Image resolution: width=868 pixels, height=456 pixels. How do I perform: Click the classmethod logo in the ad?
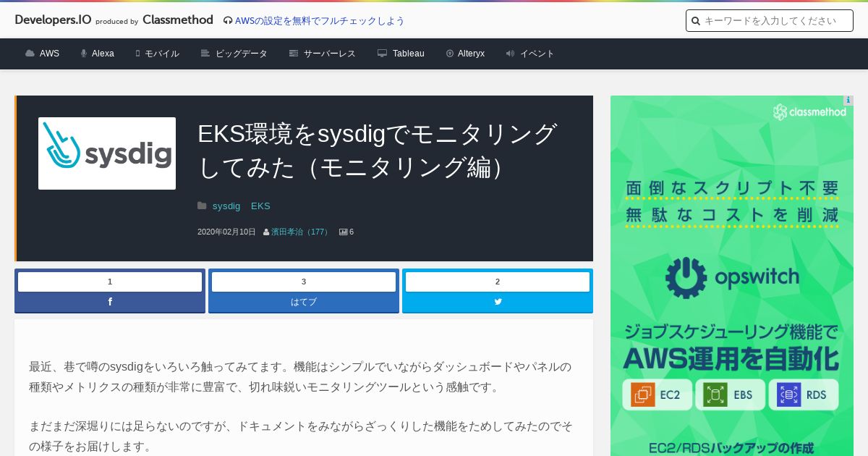click(809, 112)
